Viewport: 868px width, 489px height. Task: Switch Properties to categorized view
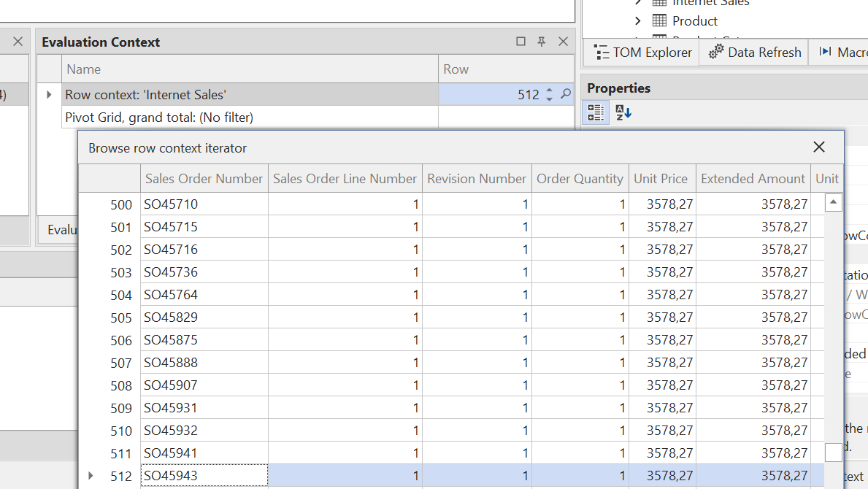[596, 112]
